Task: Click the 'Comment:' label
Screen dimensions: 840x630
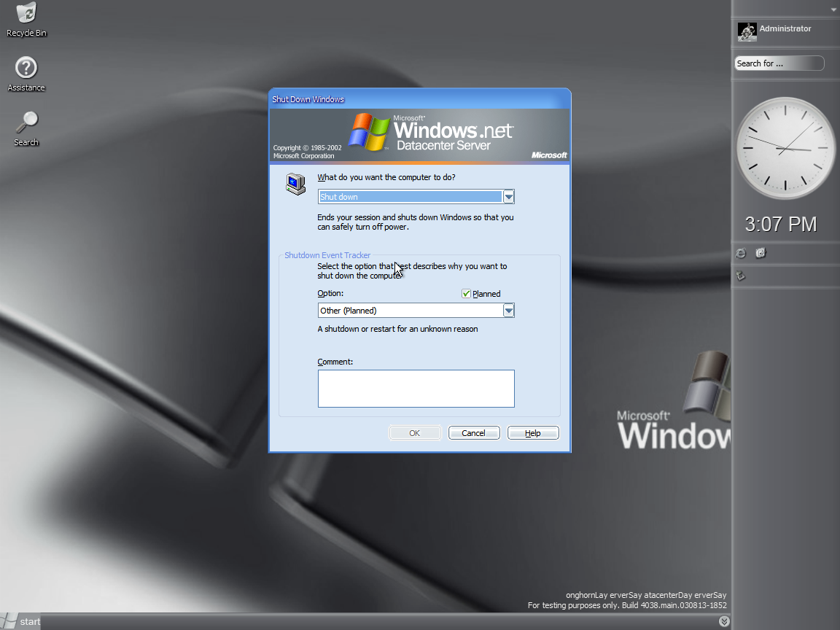Action: (x=335, y=362)
